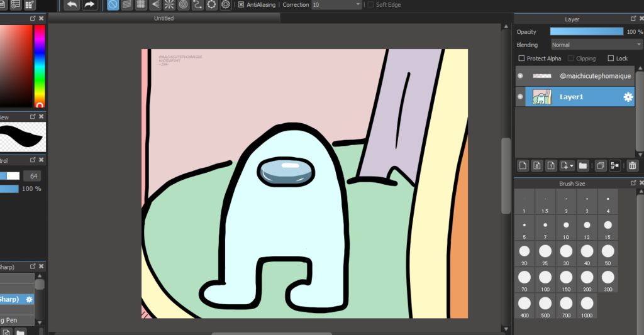The width and height of the screenshot is (644, 335).
Task: Open Layer1 settings gear
Action: pos(628,97)
